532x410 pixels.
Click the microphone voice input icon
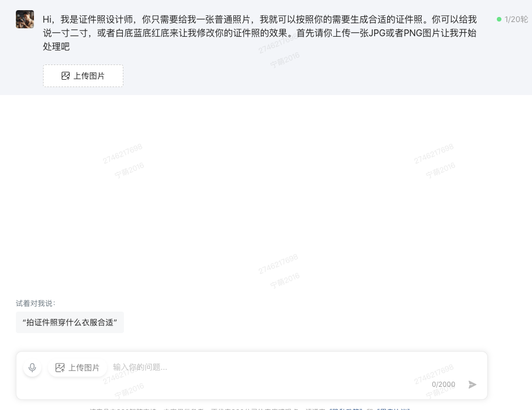[x=32, y=368]
